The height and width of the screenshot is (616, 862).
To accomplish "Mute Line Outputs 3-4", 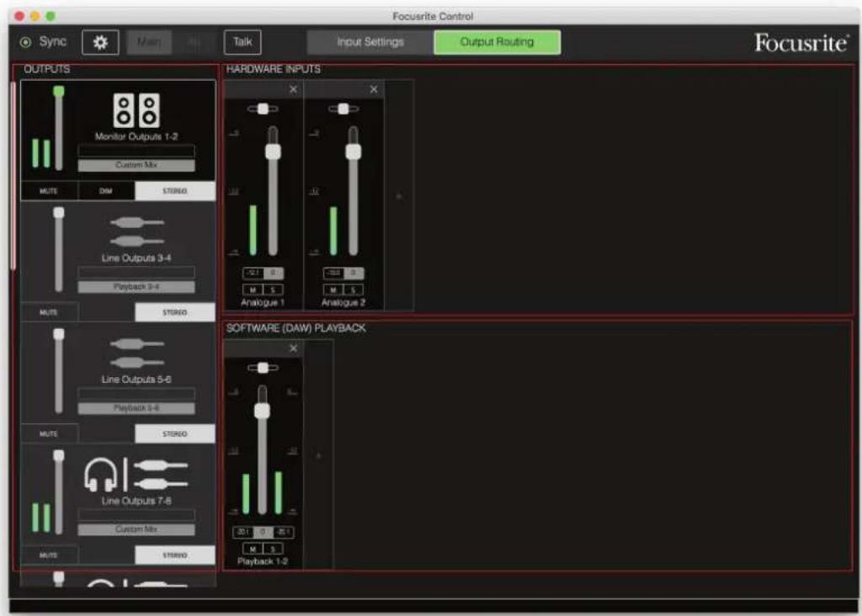I will point(49,312).
